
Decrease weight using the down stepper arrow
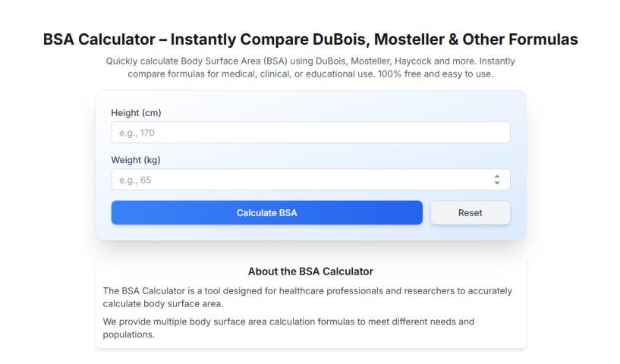[497, 183]
